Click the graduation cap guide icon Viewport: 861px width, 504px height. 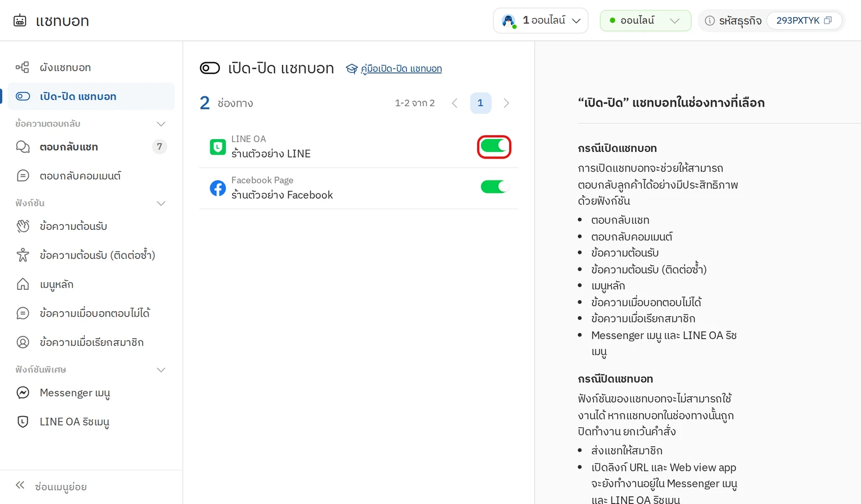tap(351, 69)
